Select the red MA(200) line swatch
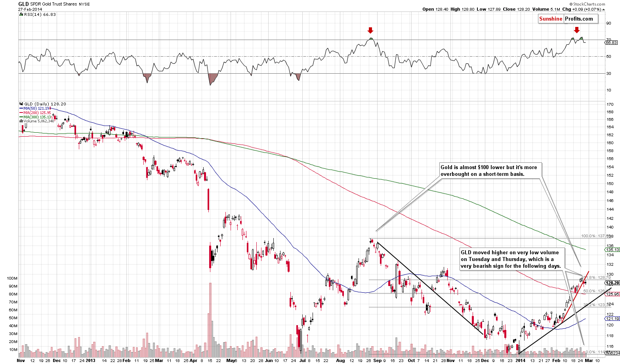Image resolution: width=620 pixels, height=364 pixels. click(21, 112)
